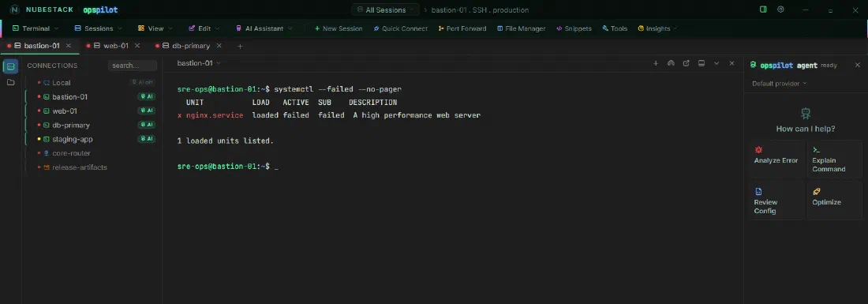Toggle the AI off badge on Local

142,82
